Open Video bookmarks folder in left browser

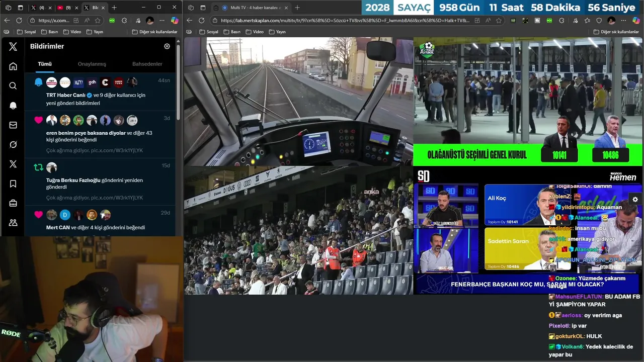(72, 32)
